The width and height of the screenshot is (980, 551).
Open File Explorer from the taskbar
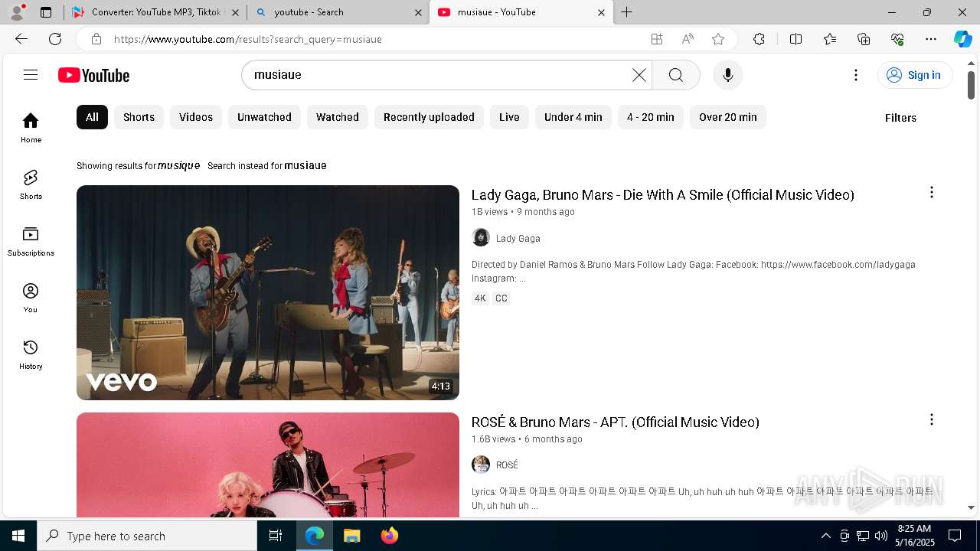coord(351,536)
